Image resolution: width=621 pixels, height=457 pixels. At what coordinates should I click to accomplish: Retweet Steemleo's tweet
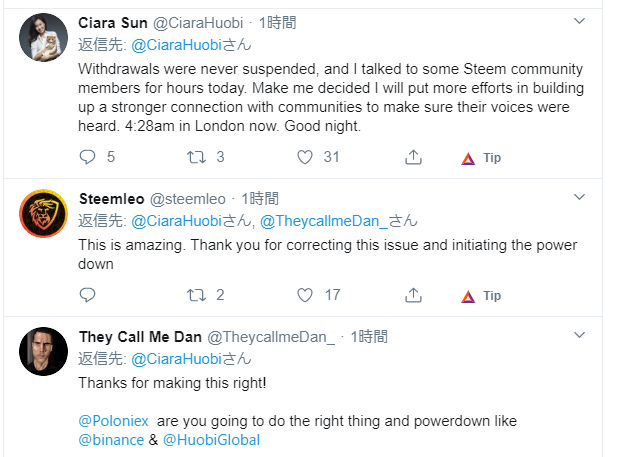click(198, 295)
